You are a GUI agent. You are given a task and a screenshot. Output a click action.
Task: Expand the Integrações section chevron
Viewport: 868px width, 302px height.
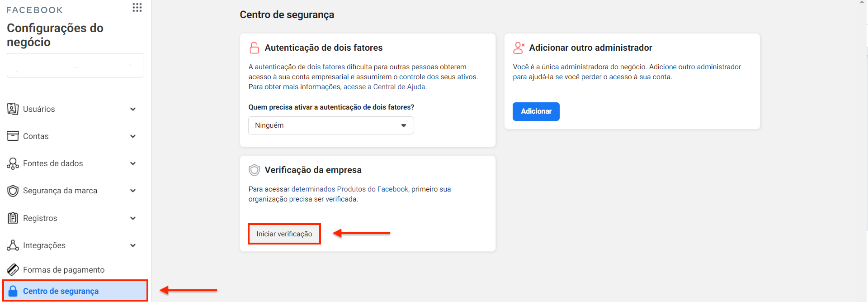pyautogui.click(x=133, y=245)
